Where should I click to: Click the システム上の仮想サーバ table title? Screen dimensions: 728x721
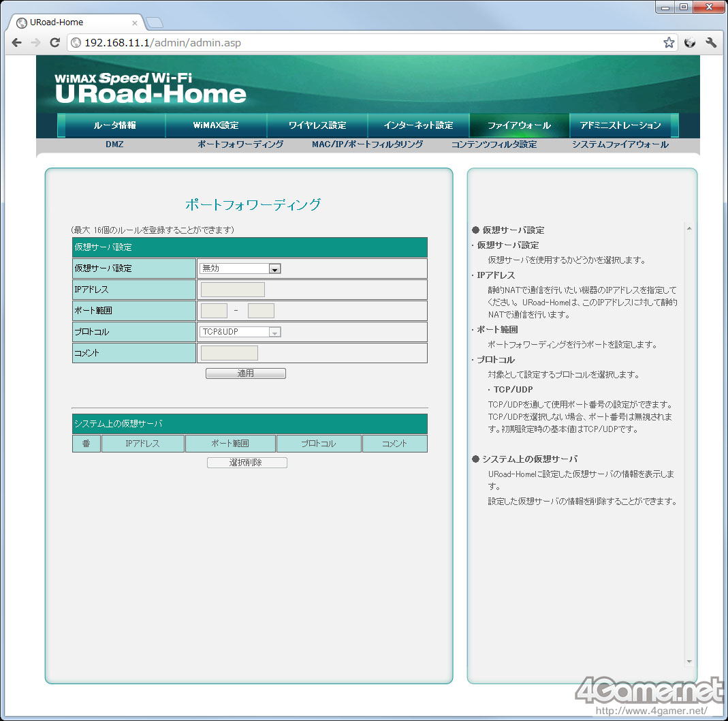[x=250, y=424]
